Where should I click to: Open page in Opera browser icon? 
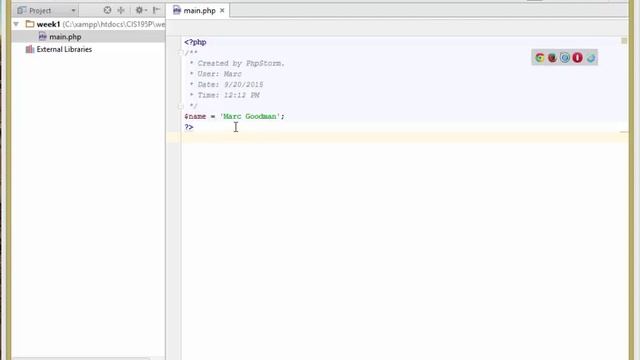(578, 58)
